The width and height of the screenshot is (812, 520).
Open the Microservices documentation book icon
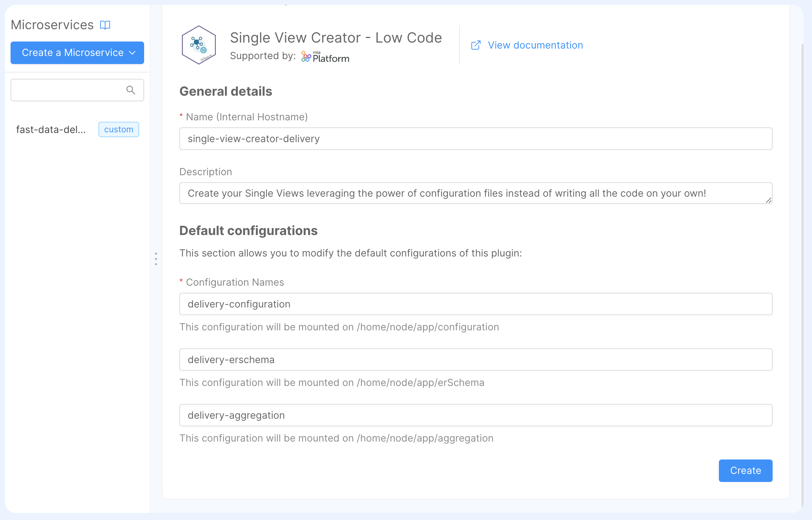coord(105,25)
